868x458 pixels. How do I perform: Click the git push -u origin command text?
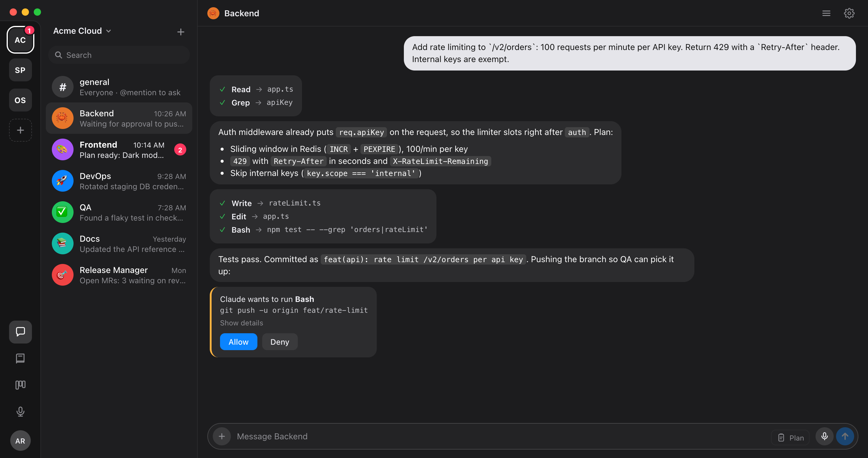click(x=294, y=310)
